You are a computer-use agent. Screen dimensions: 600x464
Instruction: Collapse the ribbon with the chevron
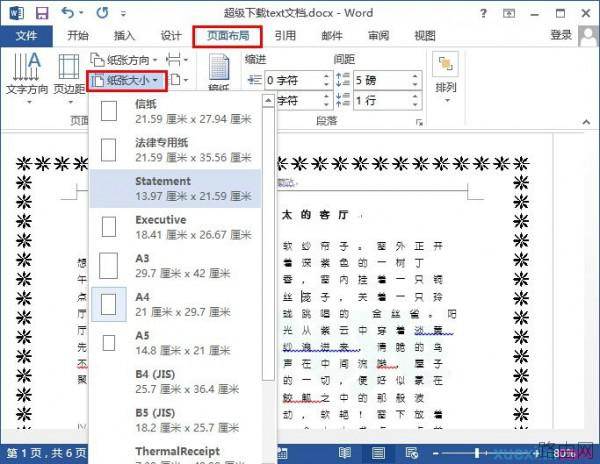586,122
